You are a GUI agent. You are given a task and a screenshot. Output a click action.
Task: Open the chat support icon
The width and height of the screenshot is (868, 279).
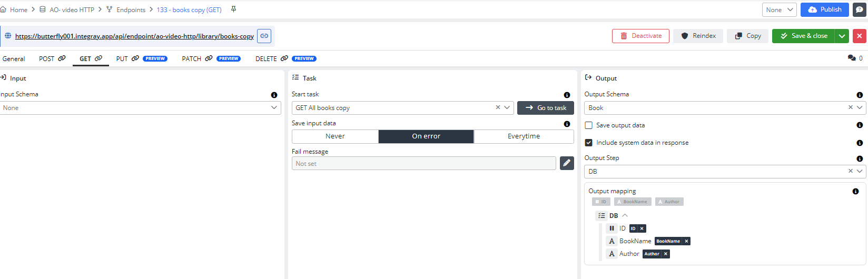[x=860, y=9]
